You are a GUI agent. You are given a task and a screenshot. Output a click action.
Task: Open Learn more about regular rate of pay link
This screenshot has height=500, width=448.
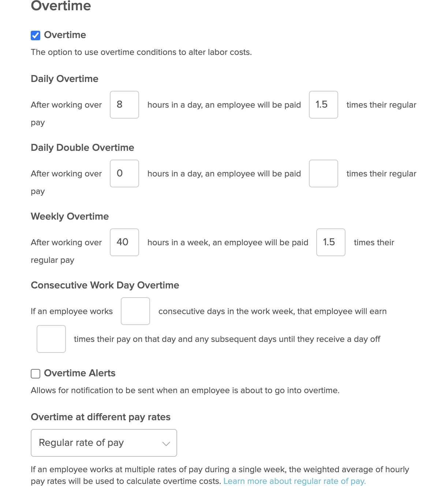click(295, 481)
